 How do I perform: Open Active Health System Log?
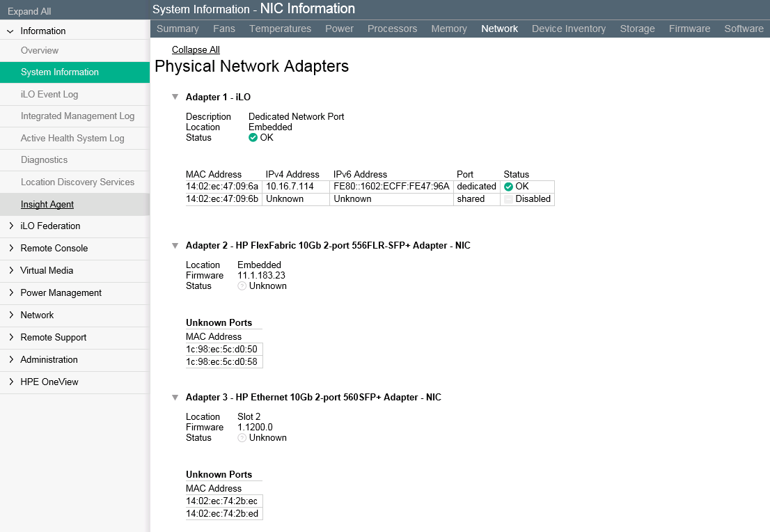[x=72, y=138]
